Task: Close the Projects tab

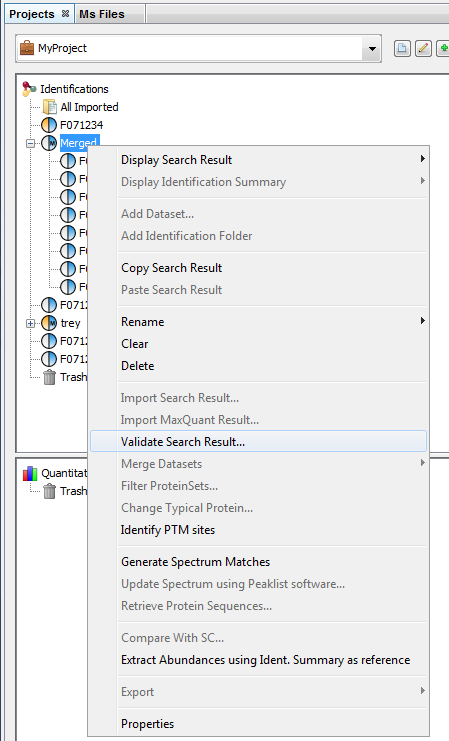Action: point(65,14)
